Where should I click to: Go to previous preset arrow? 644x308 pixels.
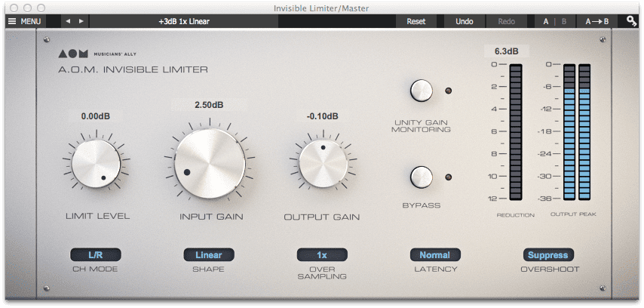(68, 21)
